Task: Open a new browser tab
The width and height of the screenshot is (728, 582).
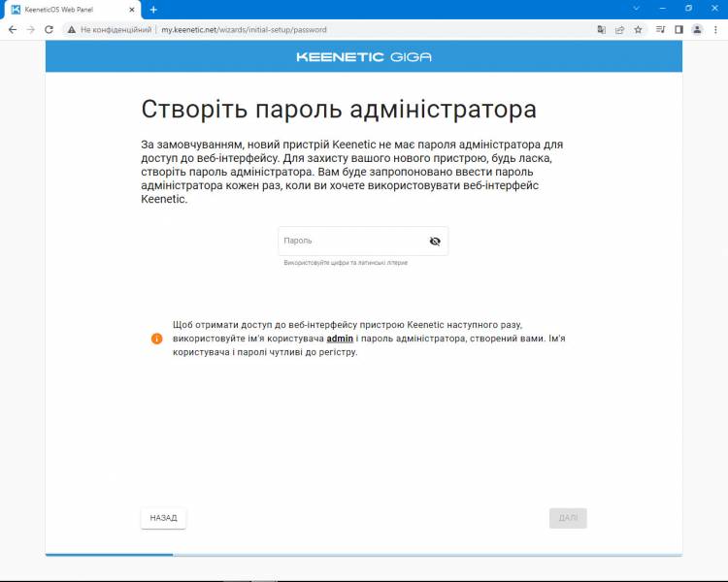Action: click(153, 10)
